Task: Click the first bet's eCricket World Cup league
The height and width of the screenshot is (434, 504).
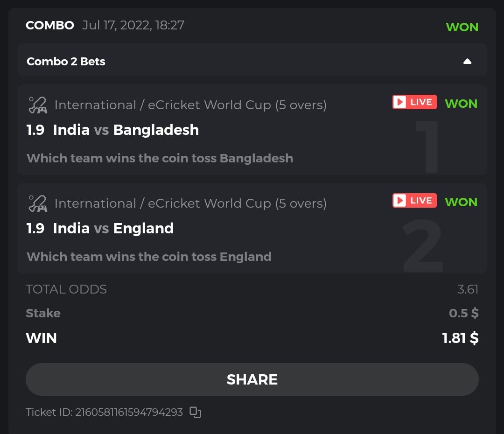Action: click(x=190, y=105)
